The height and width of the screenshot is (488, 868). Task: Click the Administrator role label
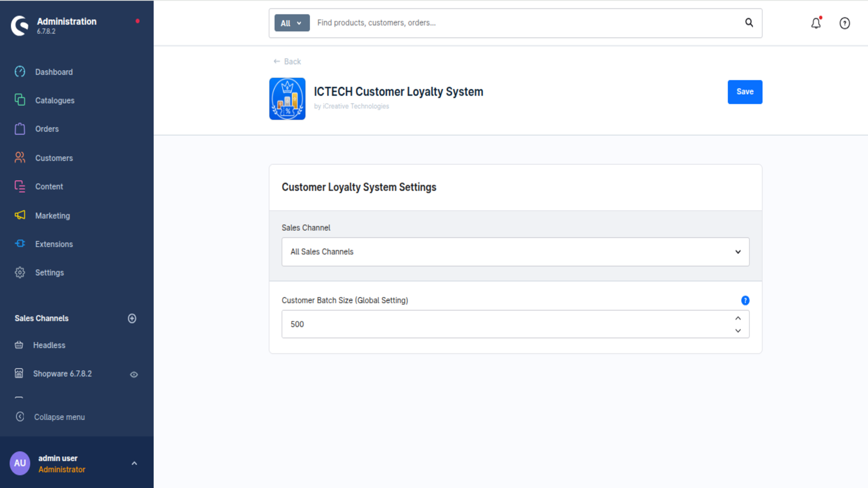tap(61, 469)
